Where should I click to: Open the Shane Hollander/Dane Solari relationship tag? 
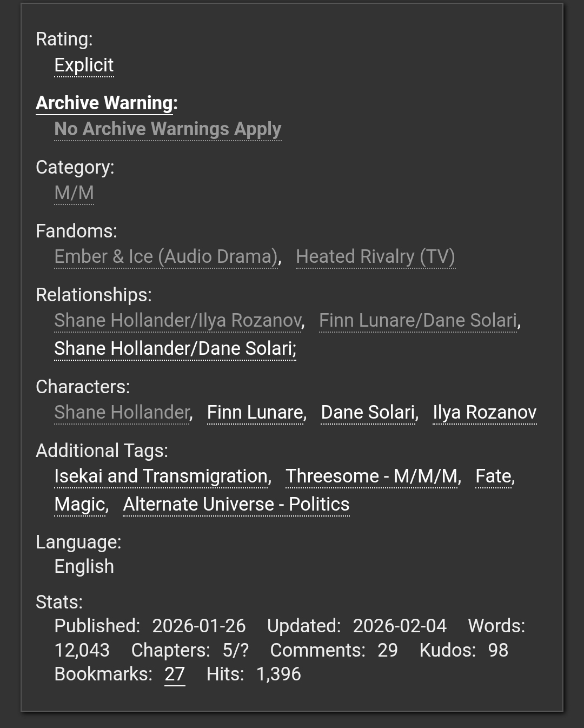click(x=175, y=349)
